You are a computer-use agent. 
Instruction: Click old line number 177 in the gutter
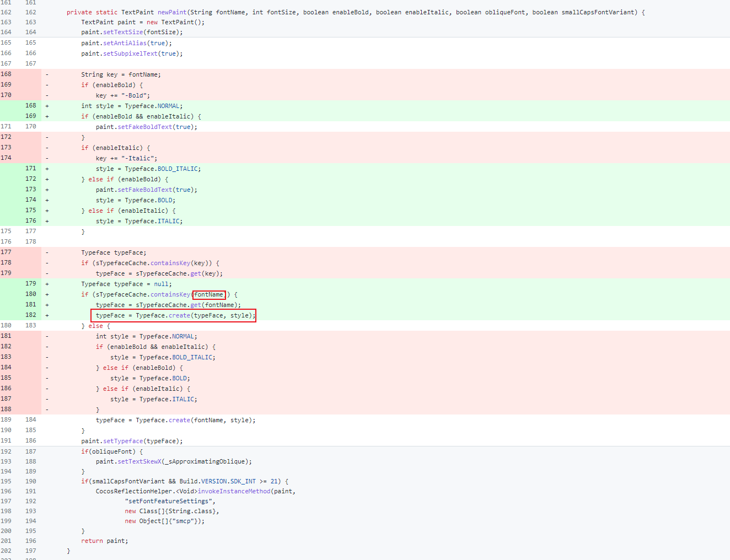[6, 252]
